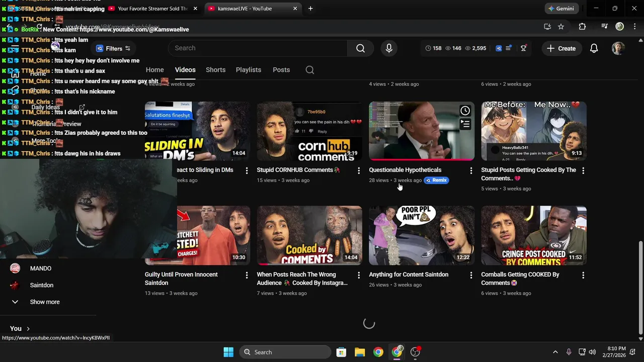Select the Videos tab

185,70
